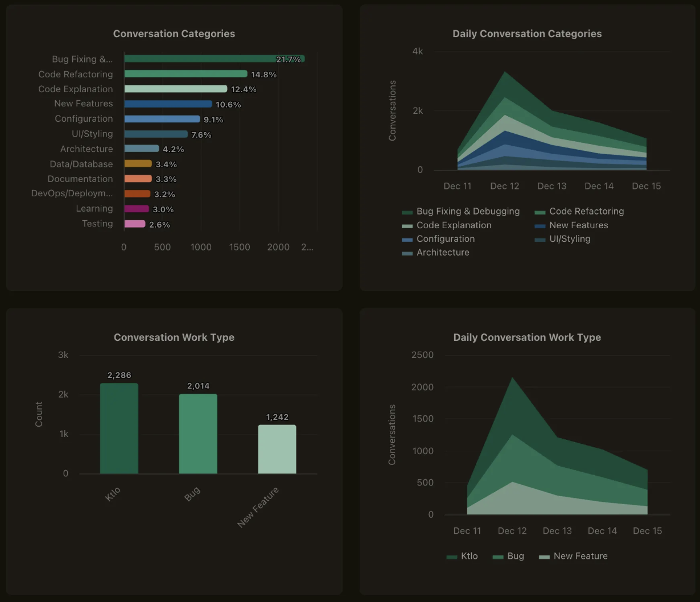This screenshot has width=700, height=602.
Task: Click the Data/Database 3.4% bar
Action: coord(138,164)
